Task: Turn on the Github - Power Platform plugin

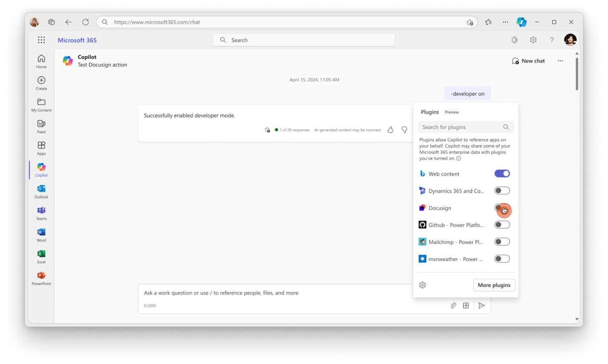Action: [x=502, y=225]
